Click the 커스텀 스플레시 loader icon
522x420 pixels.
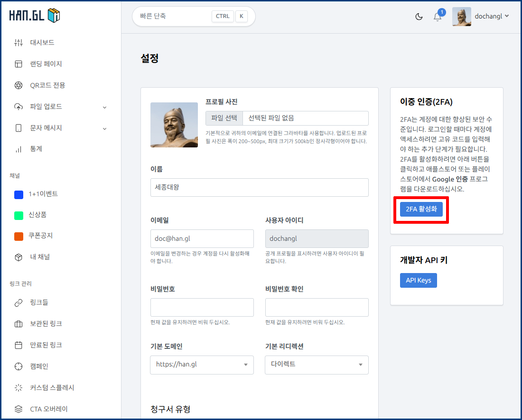coord(19,388)
